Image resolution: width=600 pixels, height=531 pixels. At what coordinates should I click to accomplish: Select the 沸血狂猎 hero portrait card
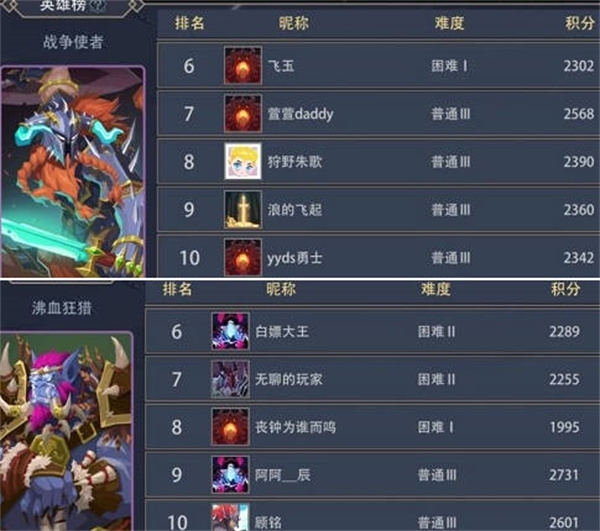tap(67, 431)
